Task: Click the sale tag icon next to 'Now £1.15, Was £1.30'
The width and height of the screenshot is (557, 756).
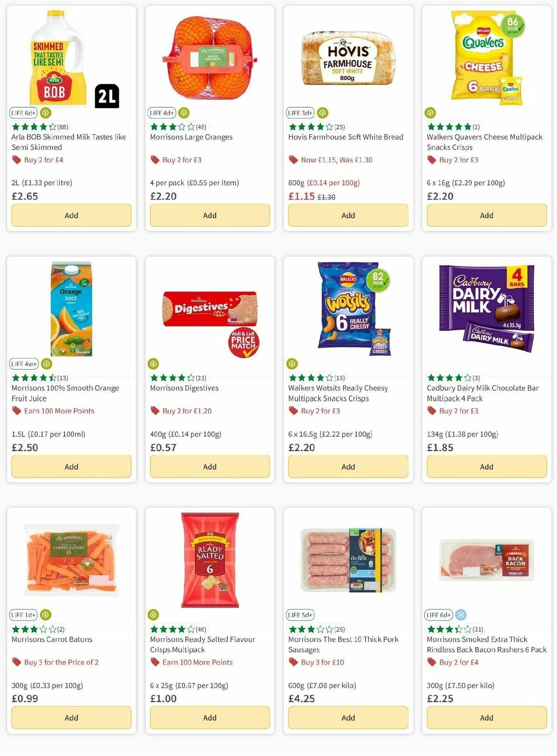Action: [x=292, y=160]
